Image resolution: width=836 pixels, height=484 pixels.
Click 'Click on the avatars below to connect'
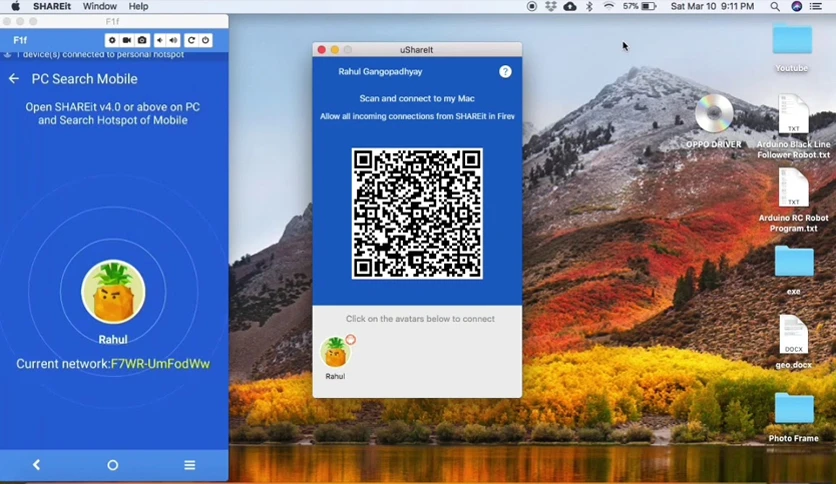coord(420,319)
